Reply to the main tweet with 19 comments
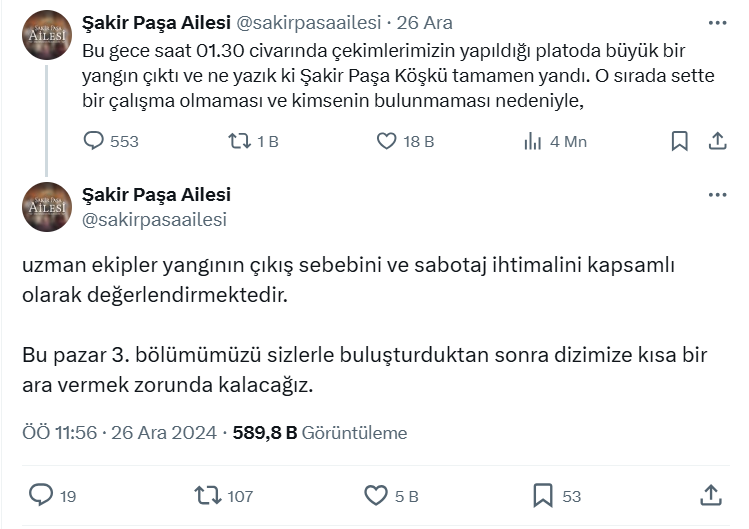This screenshot has width=749, height=529. click(41, 495)
